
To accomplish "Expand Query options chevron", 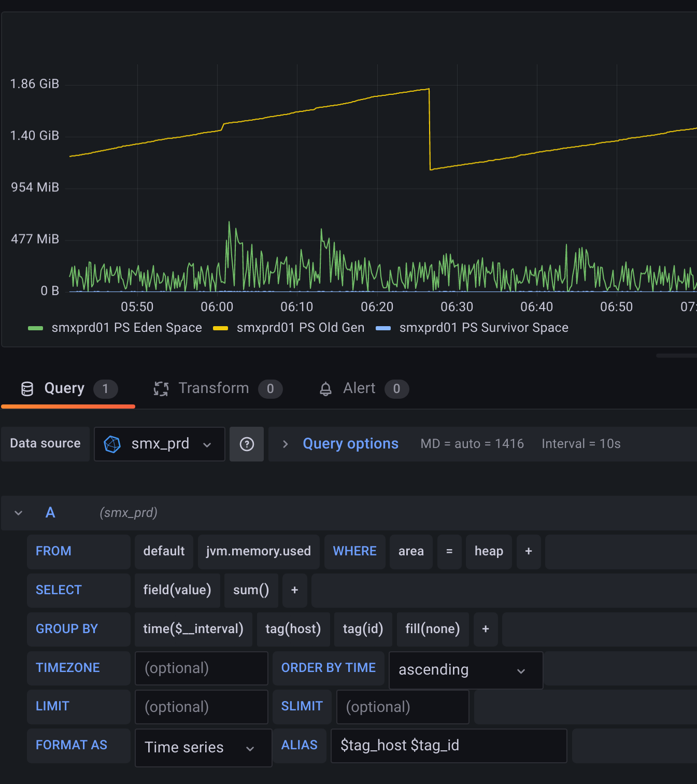I will click(285, 444).
